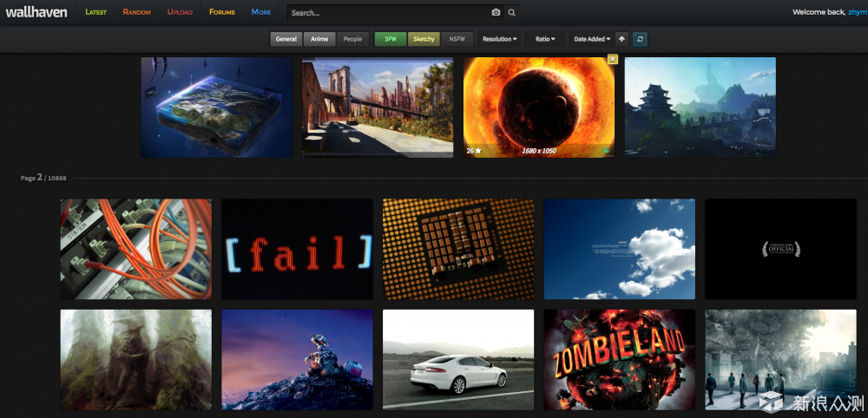Screen dimensions: 868x418
Task: Open the Japanese castle landscape thumbnail
Action: [x=700, y=108]
